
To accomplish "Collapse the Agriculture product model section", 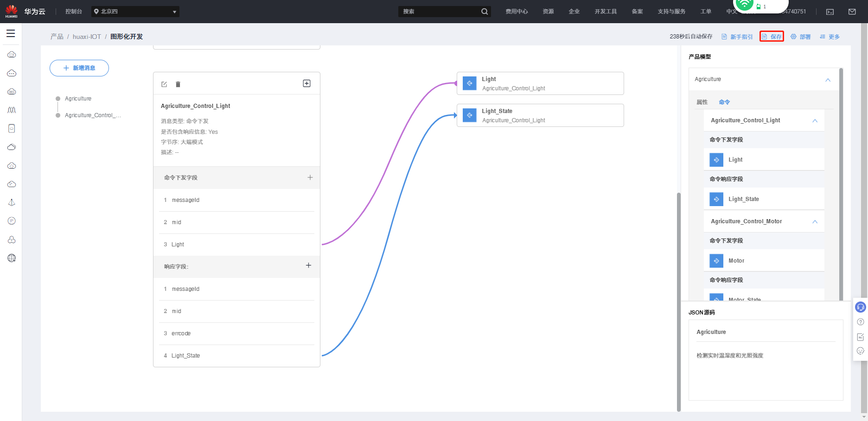I will [828, 80].
